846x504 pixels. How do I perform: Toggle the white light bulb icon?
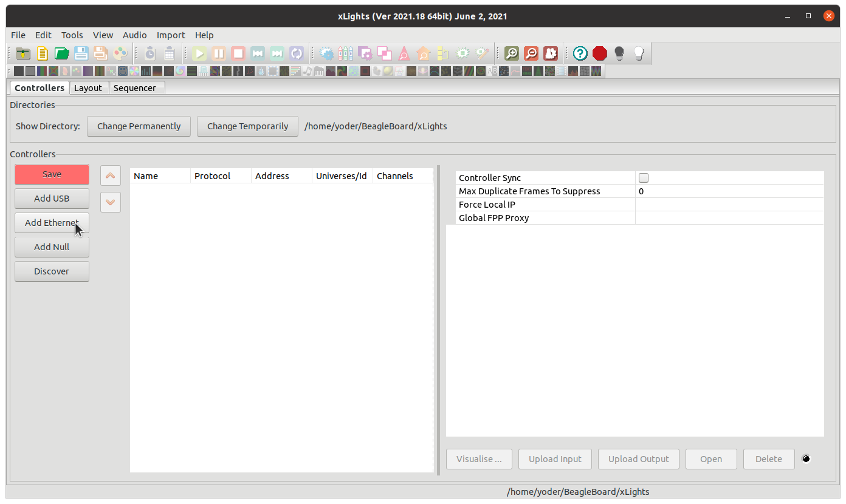639,53
